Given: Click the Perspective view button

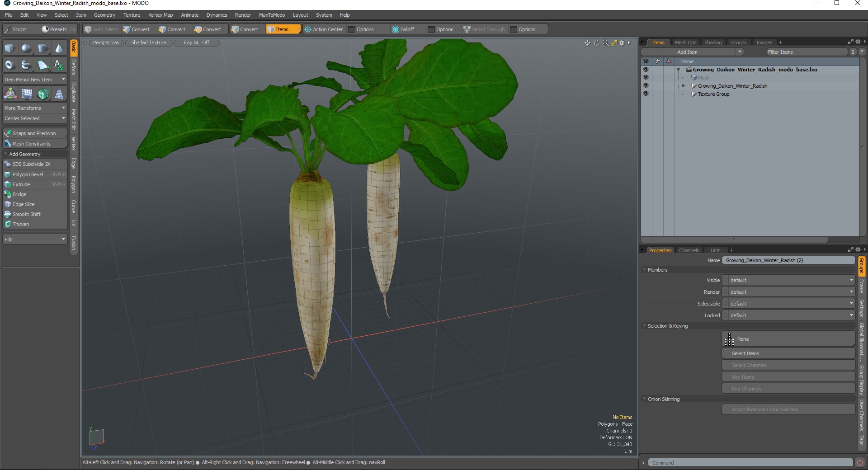Looking at the screenshot, I should [x=106, y=43].
